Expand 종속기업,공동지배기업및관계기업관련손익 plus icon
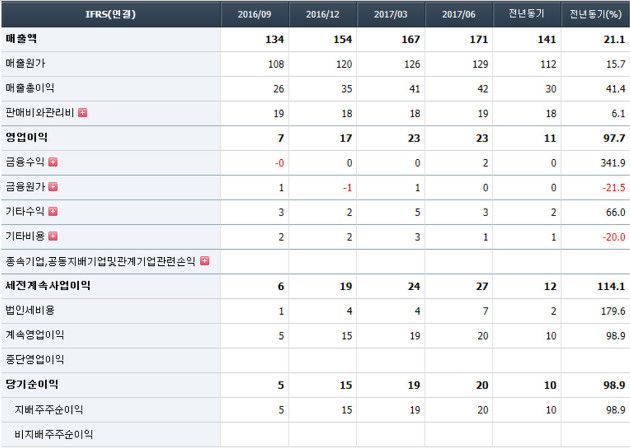 205,261
